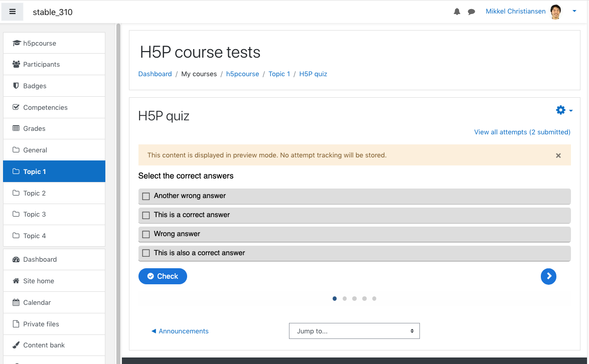Expand the gear menu caret
589x364 pixels.
[x=571, y=111]
